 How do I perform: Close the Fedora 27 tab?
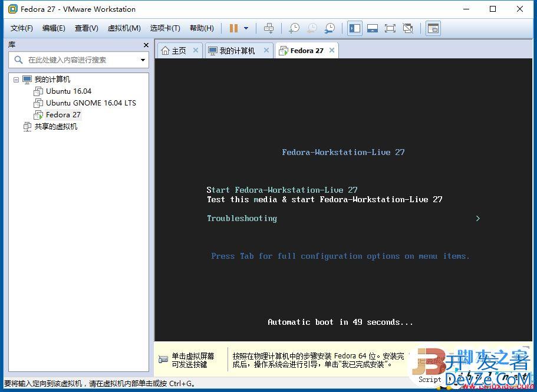click(331, 50)
